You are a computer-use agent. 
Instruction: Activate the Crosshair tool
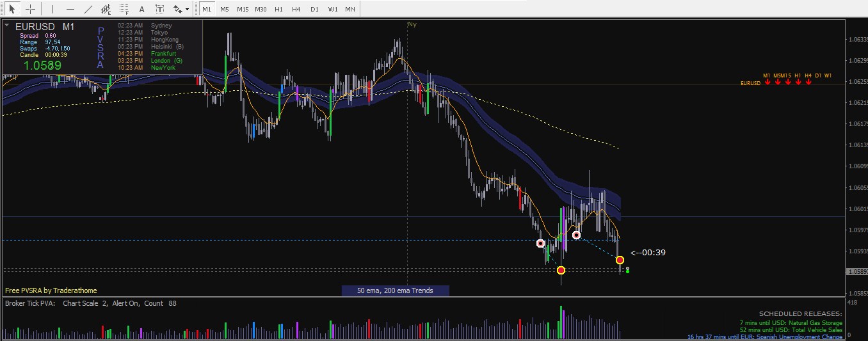[29, 9]
